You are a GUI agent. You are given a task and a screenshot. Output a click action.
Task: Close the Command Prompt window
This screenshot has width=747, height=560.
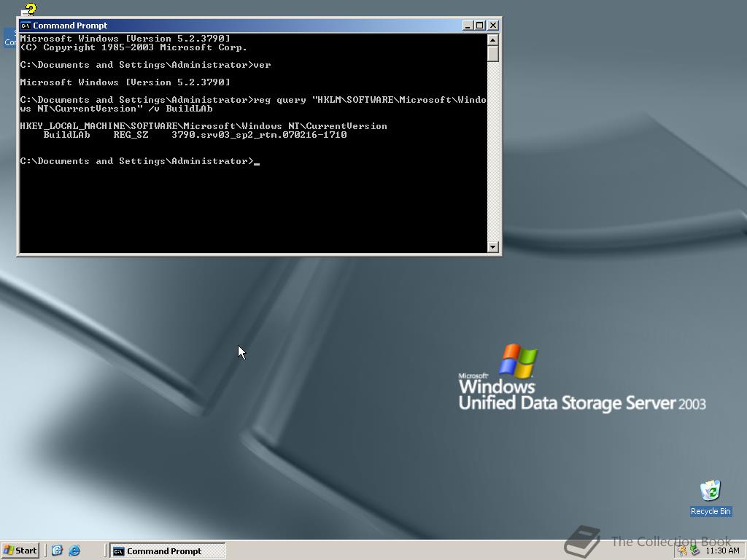point(493,26)
